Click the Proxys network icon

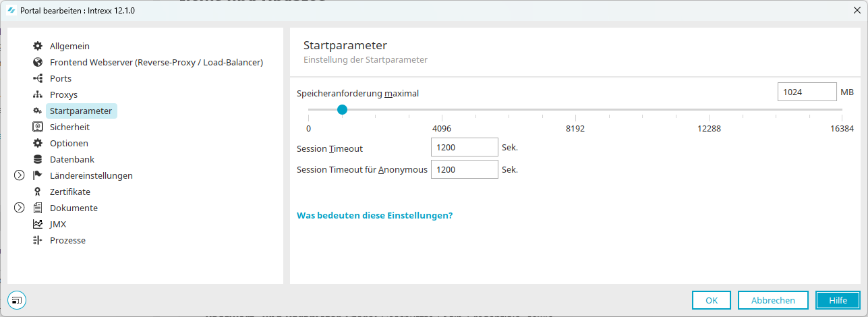coord(38,94)
